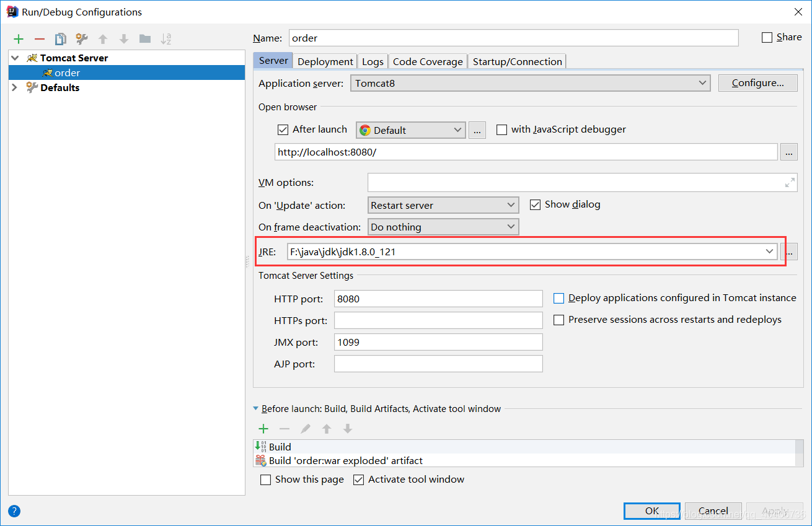Edit configuration defaults with wrench icon
812x526 pixels.
pyautogui.click(x=81, y=38)
